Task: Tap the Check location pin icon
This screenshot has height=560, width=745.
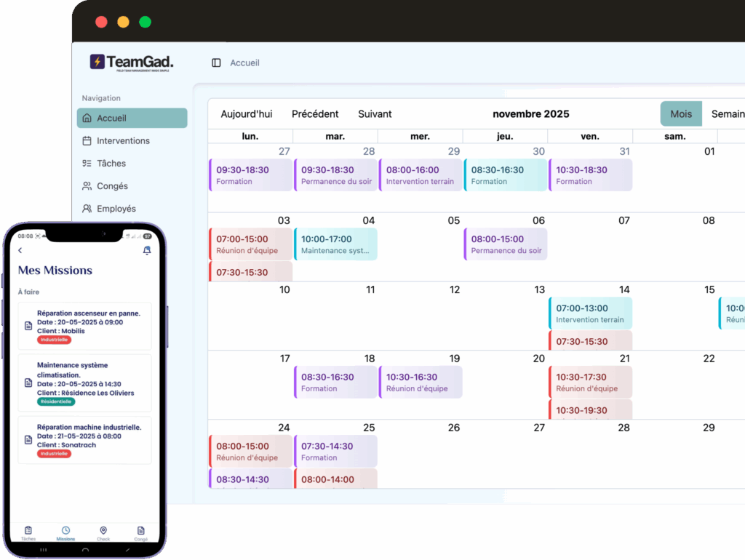Action: [x=103, y=531]
